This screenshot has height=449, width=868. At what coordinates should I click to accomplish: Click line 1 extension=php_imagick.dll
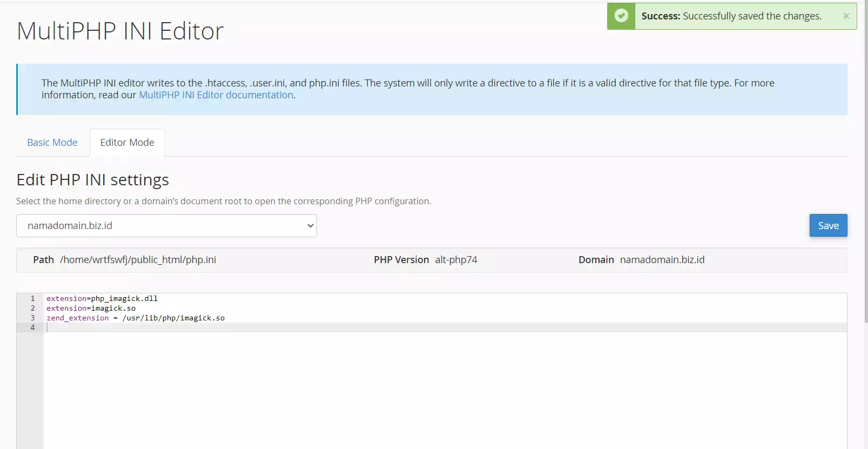click(x=102, y=298)
